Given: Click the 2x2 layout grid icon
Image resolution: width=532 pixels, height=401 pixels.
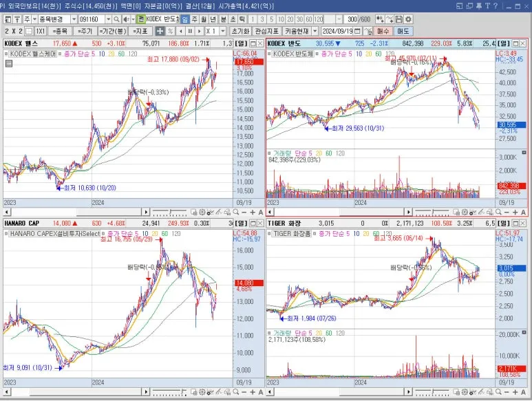Looking at the screenshot, I should coord(29,31).
